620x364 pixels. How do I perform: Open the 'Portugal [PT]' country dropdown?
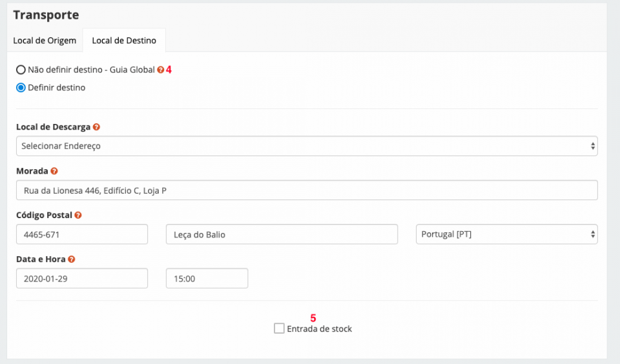(x=506, y=234)
